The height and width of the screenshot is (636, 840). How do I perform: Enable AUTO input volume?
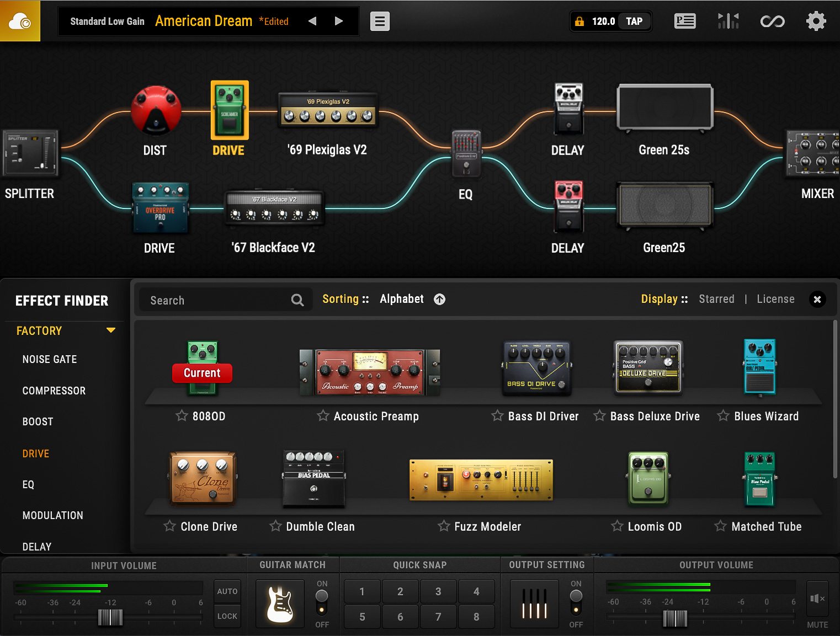(227, 591)
